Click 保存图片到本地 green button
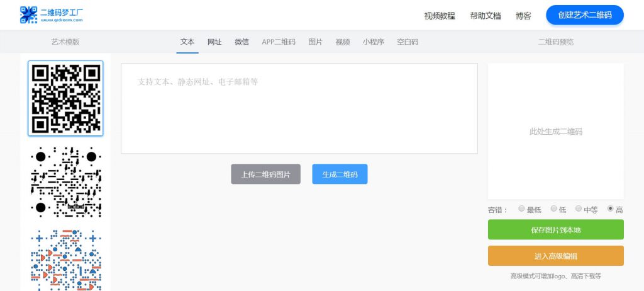Image resolution: width=644 pixels, height=291 pixels. [556, 230]
